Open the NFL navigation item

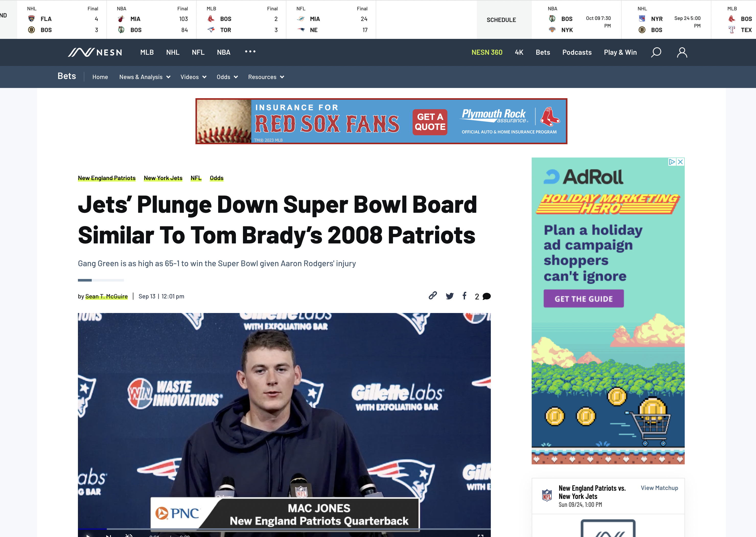click(198, 52)
